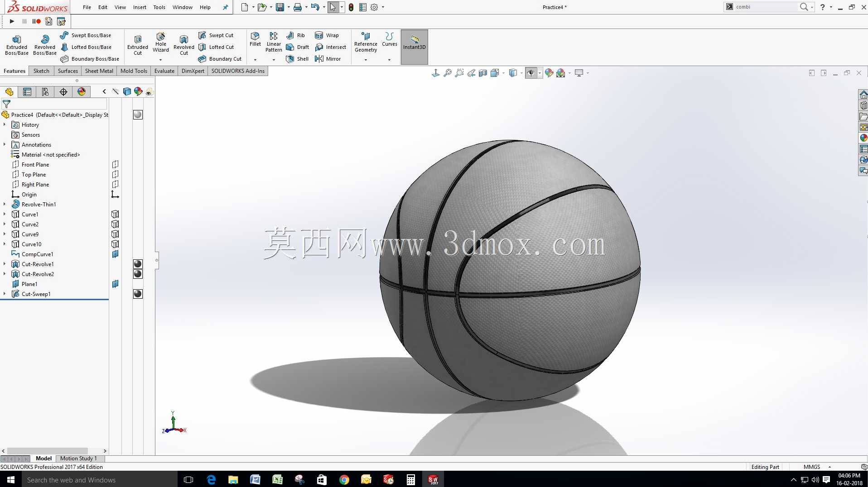Open the Insert menu
The image size is (868, 487).
[x=140, y=7]
